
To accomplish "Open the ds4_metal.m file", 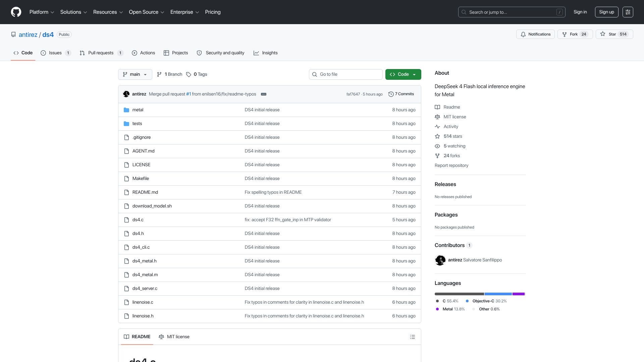I will (x=145, y=275).
